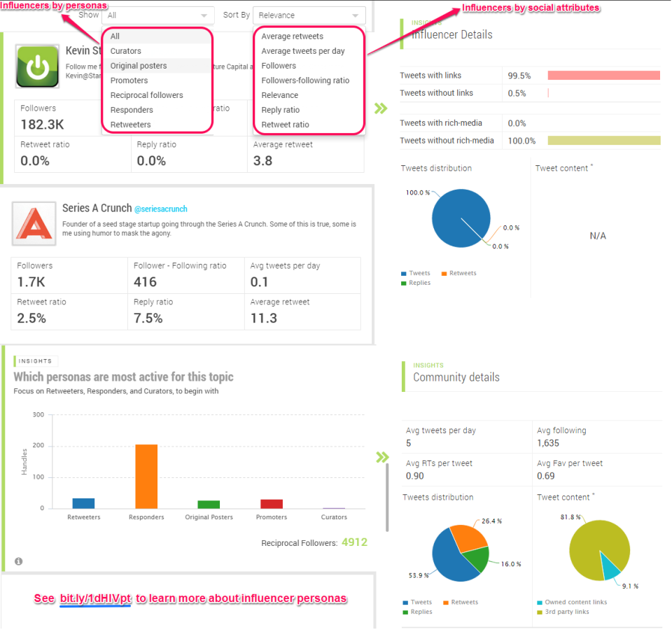Open the @seriesacrunch handle link
The width and height of the screenshot is (672, 632).
[x=161, y=209]
